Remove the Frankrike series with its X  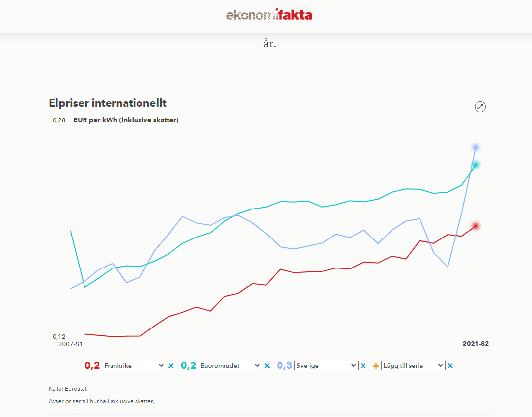pyautogui.click(x=171, y=366)
